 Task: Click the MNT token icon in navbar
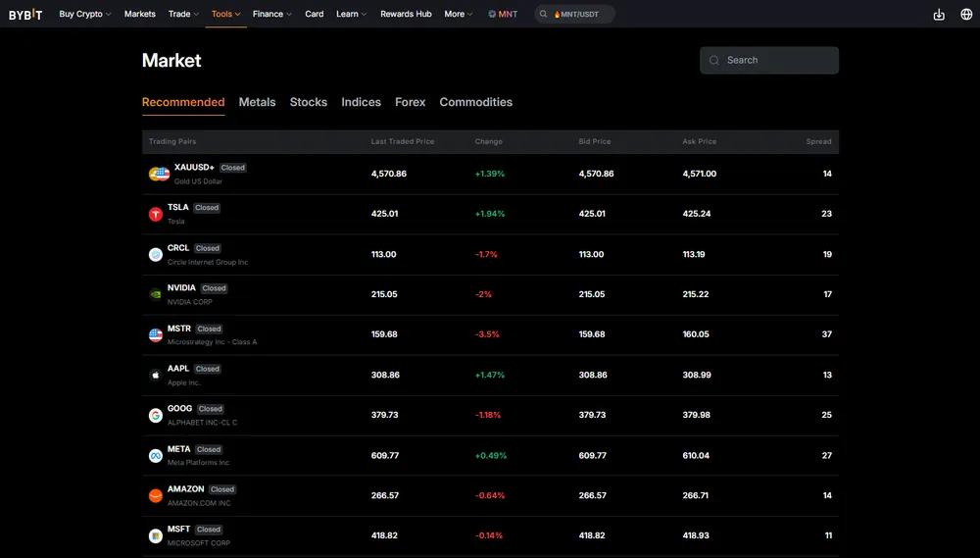click(492, 14)
